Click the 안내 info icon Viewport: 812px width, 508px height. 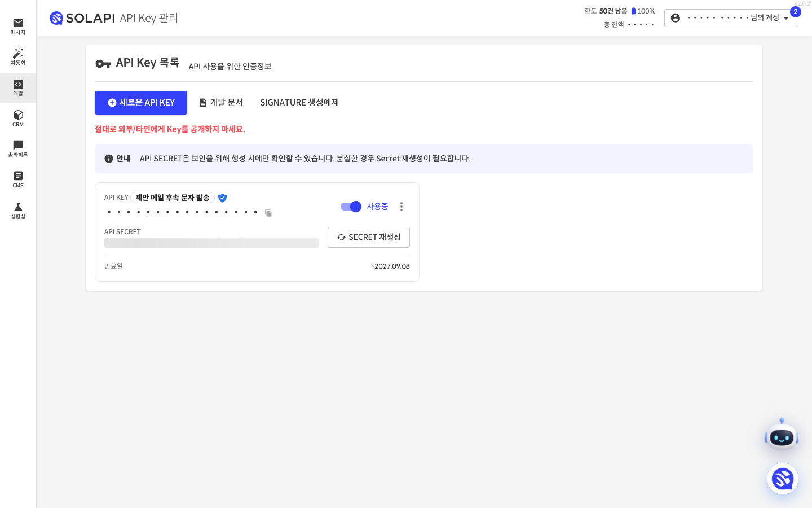pos(109,159)
